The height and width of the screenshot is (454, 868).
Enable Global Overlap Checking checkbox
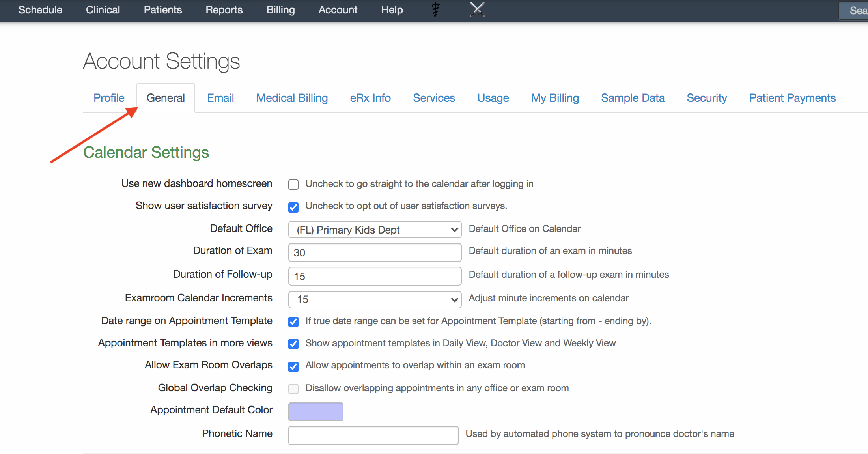click(293, 388)
